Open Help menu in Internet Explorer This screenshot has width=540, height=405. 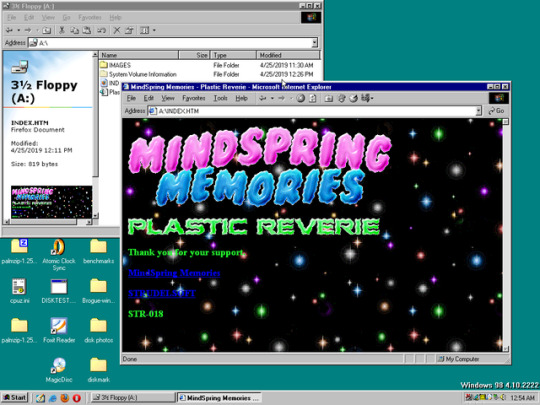(241, 98)
